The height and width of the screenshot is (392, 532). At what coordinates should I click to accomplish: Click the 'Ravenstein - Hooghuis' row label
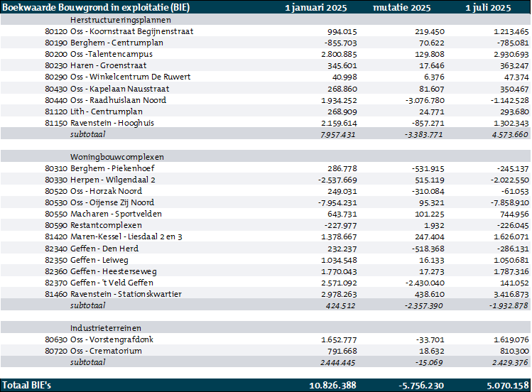pyautogui.click(x=112, y=123)
